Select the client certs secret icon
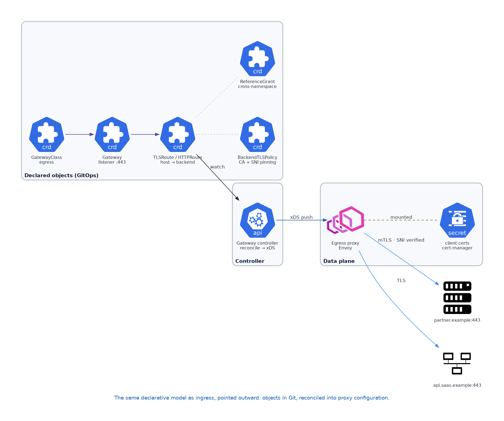 pos(457,220)
